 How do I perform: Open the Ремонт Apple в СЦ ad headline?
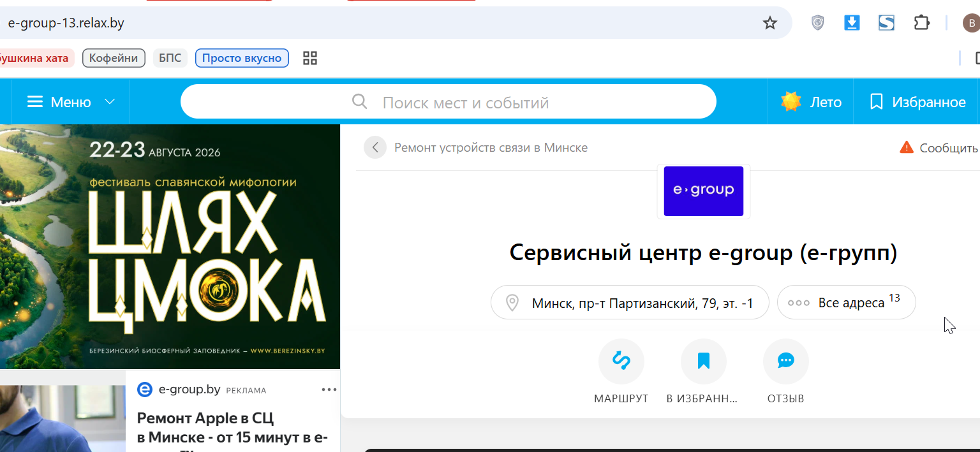pyautogui.click(x=232, y=432)
